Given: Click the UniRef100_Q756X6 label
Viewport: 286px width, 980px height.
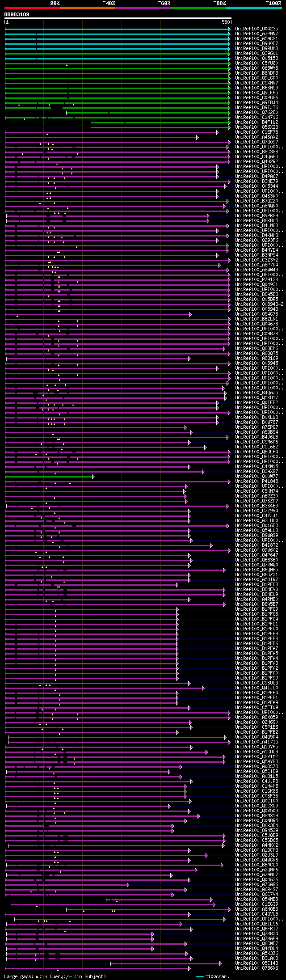Looking at the screenshot, I should (x=257, y=968).
